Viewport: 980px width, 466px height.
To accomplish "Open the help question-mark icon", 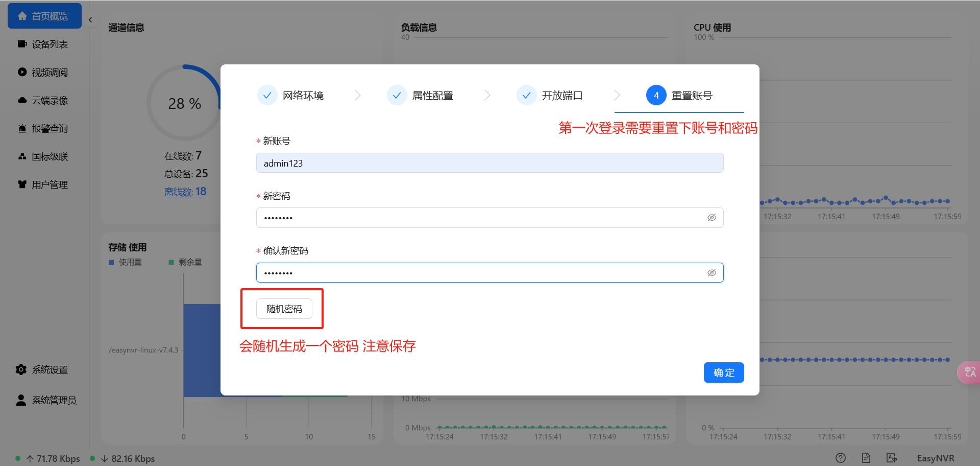I will 842,458.
